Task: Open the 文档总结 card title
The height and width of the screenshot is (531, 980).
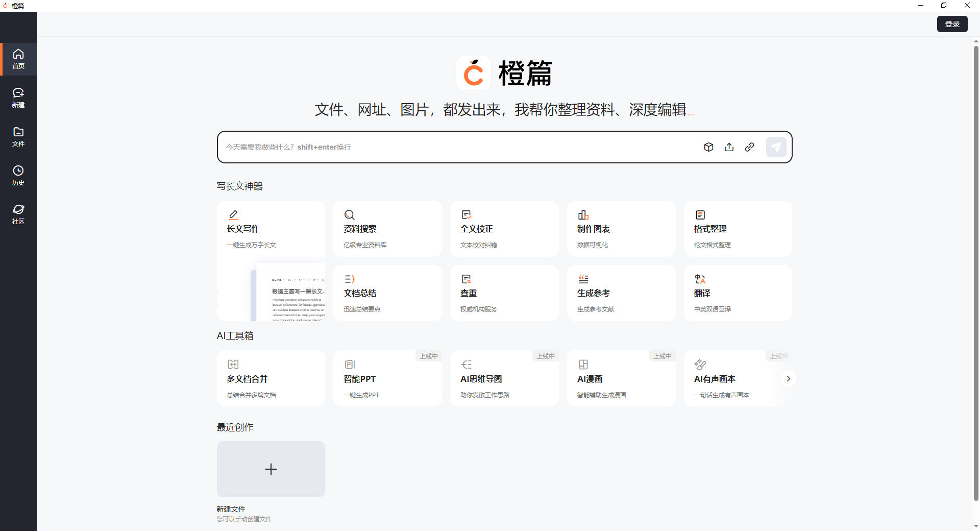Action: tap(360, 293)
